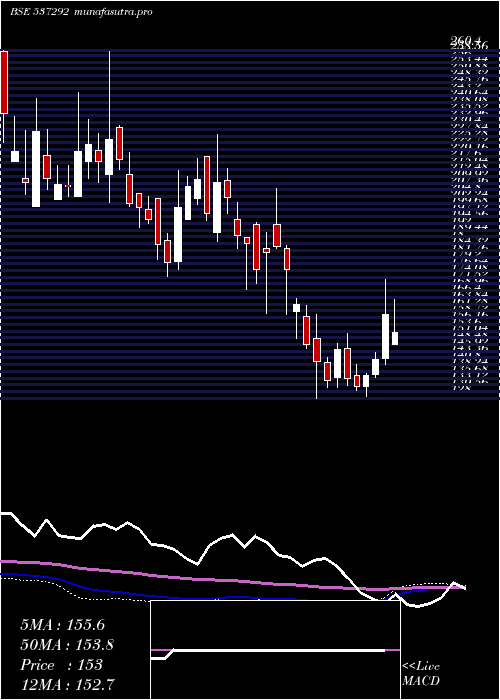Click the 253.44 price axis label
This screenshot has width=500, height=700.
point(470,59)
